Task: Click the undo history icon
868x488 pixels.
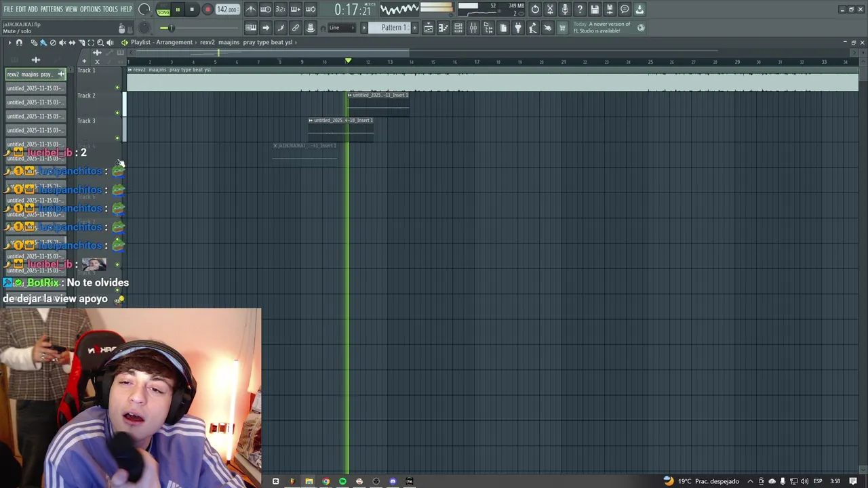Action: [535, 9]
